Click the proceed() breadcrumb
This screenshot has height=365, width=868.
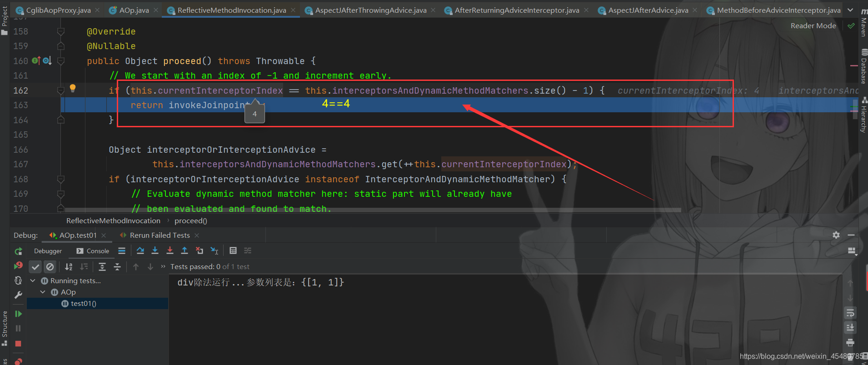pos(191,220)
